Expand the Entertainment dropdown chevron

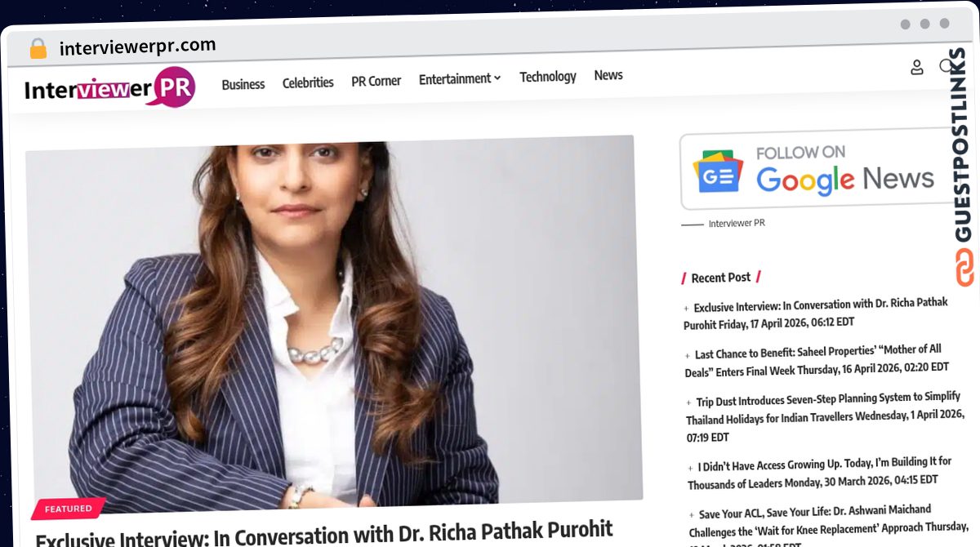coord(497,78)
